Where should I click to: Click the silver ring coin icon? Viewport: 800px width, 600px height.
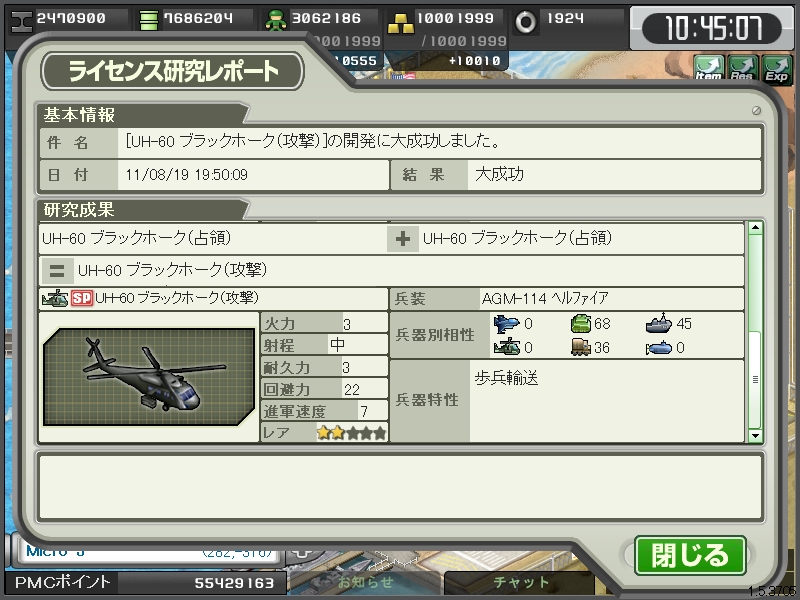526,22
